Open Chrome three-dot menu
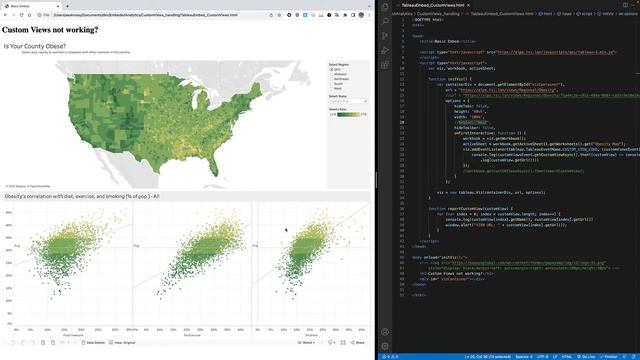Screen dimensions: 640x360 369,15
